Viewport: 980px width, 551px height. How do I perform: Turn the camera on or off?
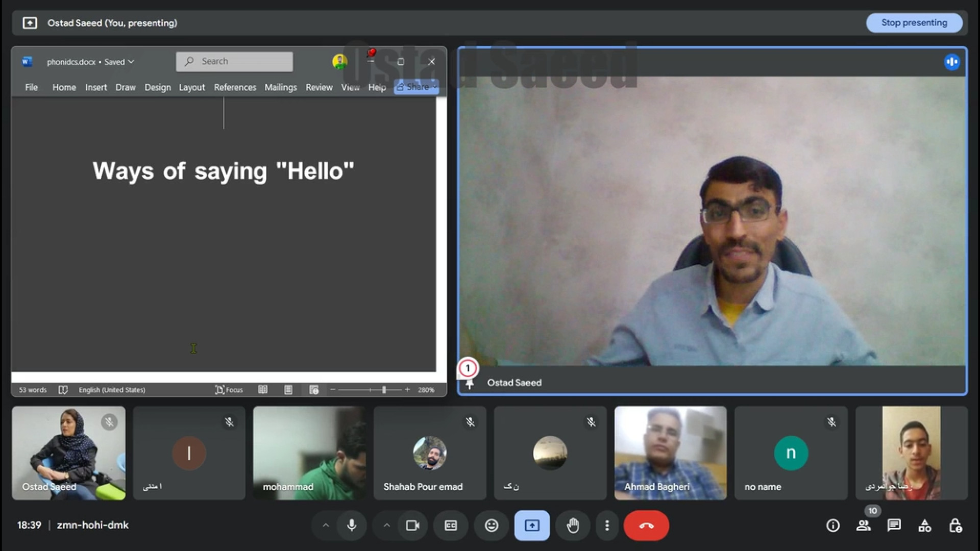point(412,525)
